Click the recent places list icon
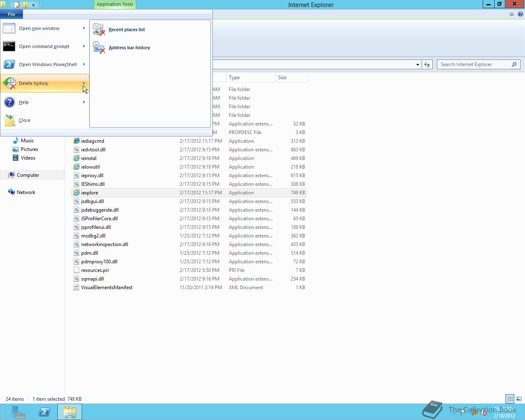The height and width of the screenshot is (420, 525). click(99, 30)
